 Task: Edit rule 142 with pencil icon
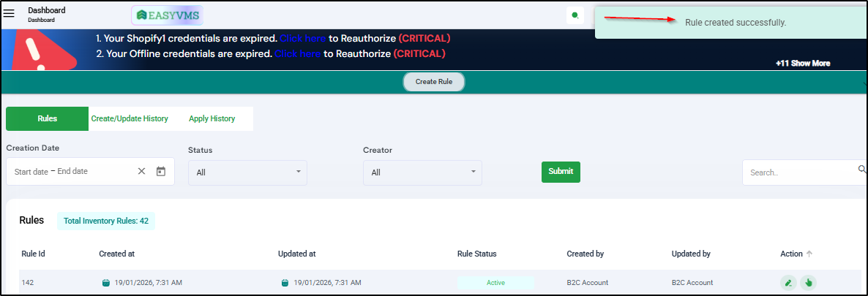(788, 282)
